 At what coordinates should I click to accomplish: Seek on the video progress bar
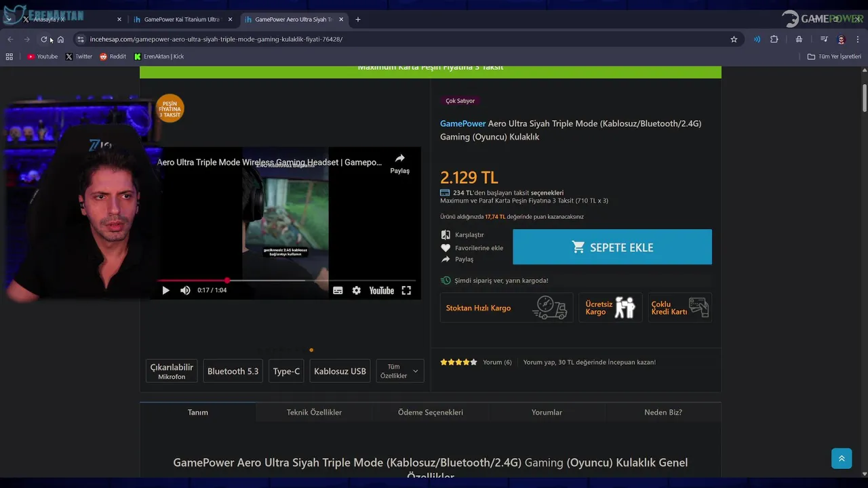coord(285,280)
